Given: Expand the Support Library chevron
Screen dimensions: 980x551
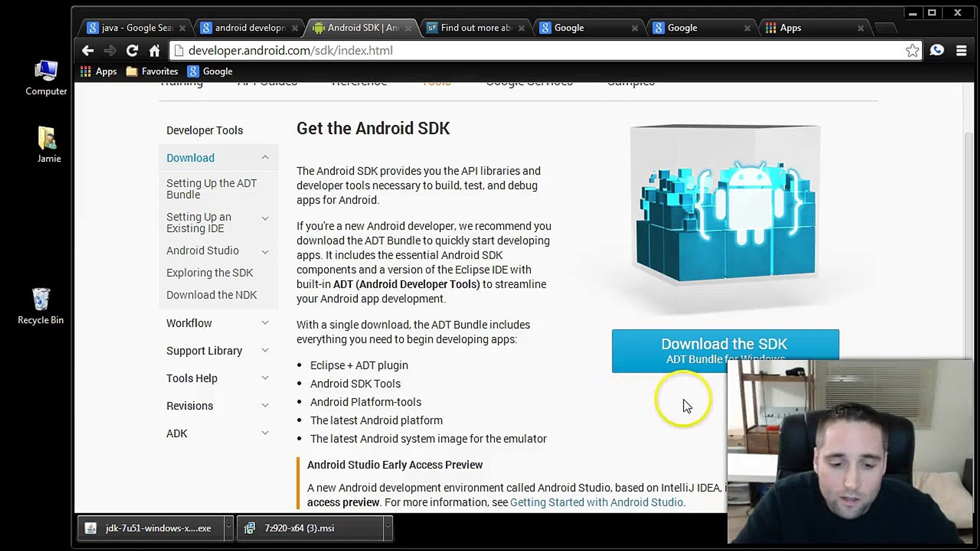Looking at the screenshot, I should coord(265,350).
